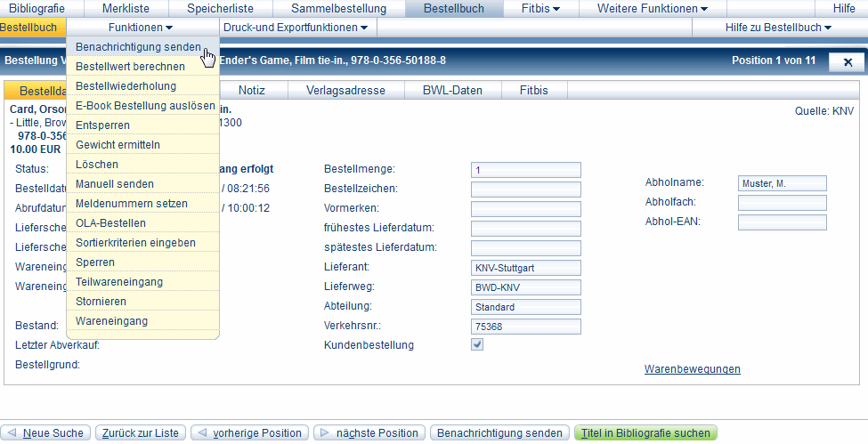The height and width of the screenshot is (444, 868).
Task: Switch to the Notiz tab
Action: point(252,91)
